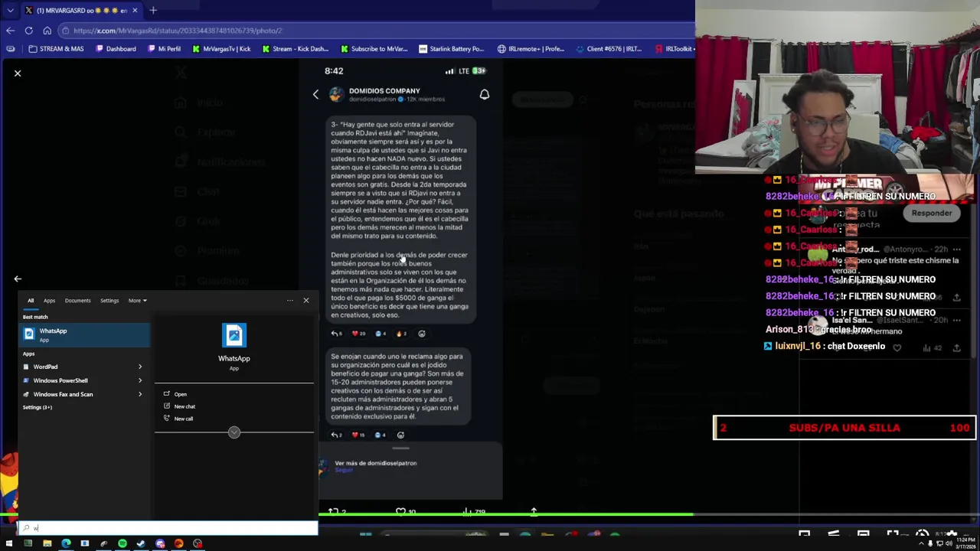Open Stream - Kick Dashboard bookmark
Image resolution: width=980 pixels, height=551 pixels.
(x=295, y=49)
